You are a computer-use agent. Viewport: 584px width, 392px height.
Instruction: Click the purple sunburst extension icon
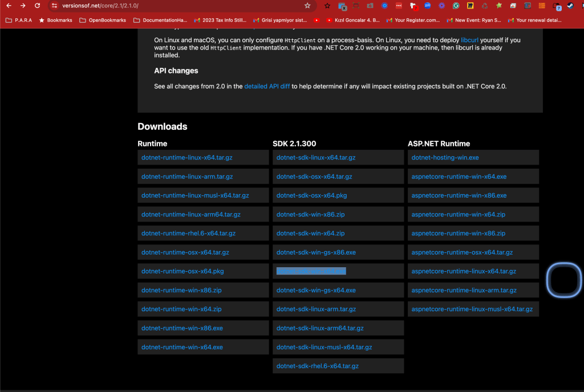442,6
